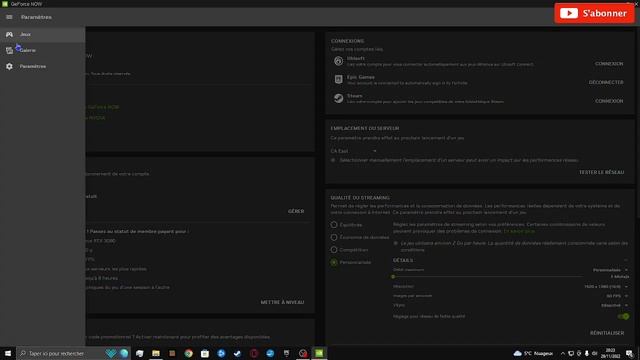This screenshot has height=360, width=640.
Task: Open the CA East server location dropdown
Action: (353, 151)
